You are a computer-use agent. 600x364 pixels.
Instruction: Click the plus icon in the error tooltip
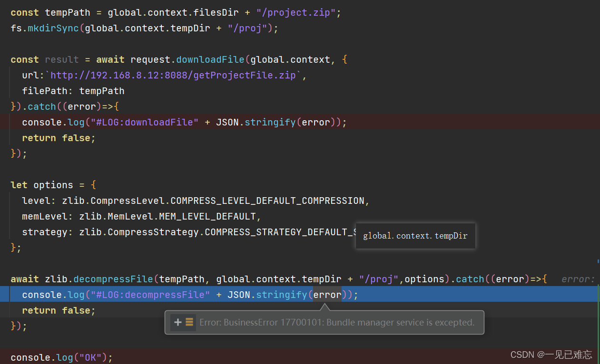[x=177, y=322]
